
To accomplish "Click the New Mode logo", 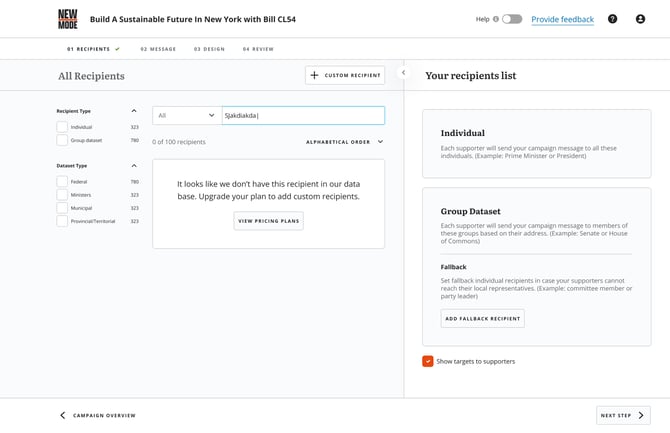I will tap(67, 19).
